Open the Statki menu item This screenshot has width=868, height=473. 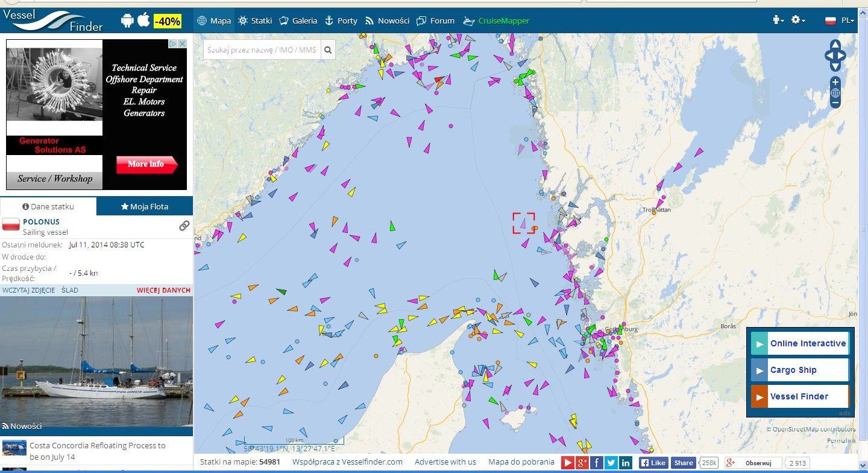pyautogui.click(x=255, y=21)
